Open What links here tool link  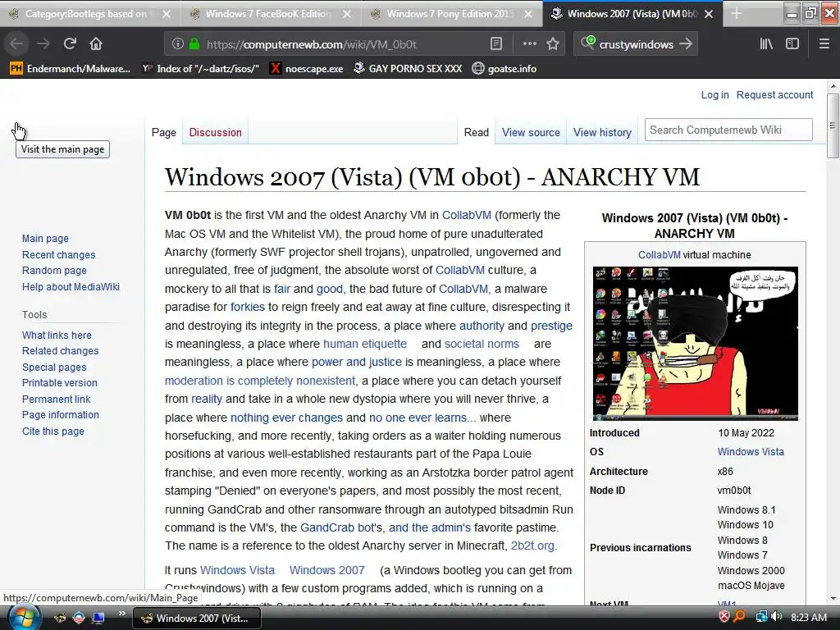[57, 335]
